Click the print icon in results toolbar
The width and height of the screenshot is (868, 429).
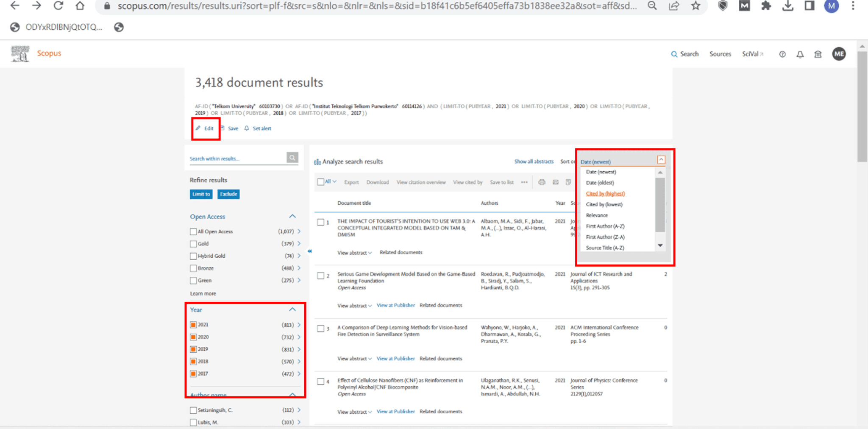(x=541, y=182)
